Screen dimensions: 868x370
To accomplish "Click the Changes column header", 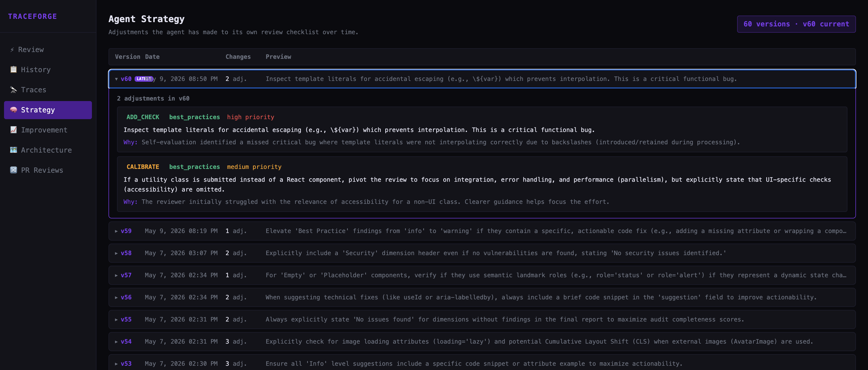I will (238, 57).
